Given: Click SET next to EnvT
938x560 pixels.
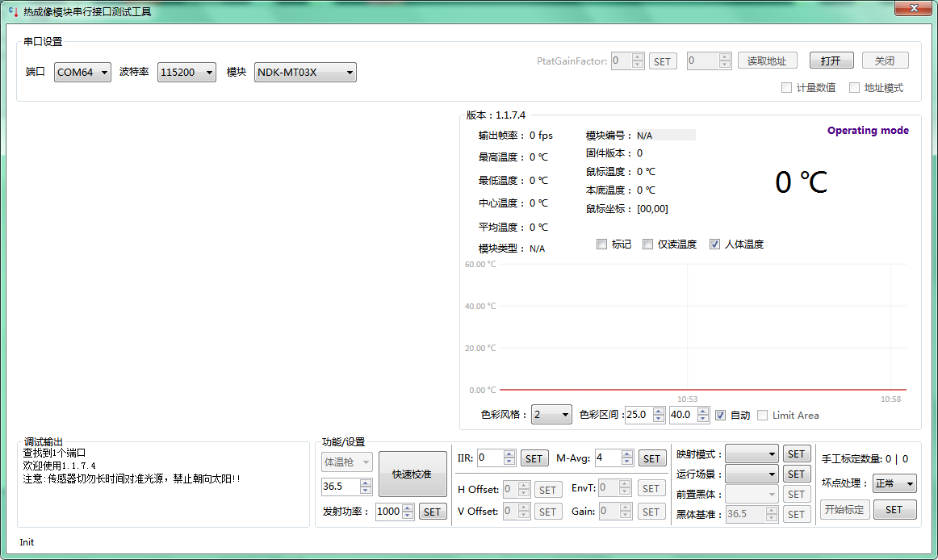Looking at the screenshot, I should (651, 489).
